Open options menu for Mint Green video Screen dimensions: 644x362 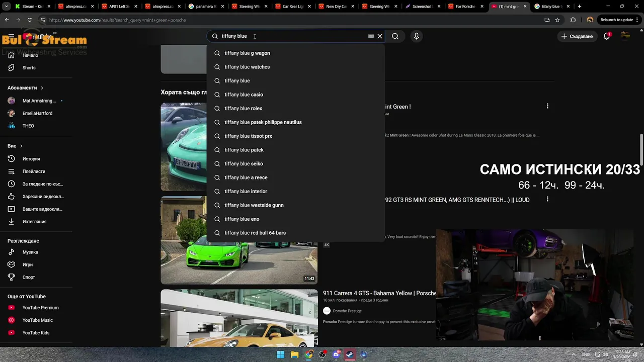(x=547, y=106)
